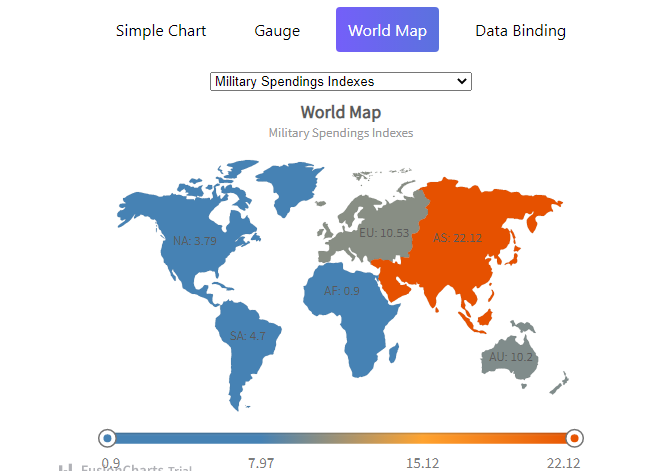Image resolution: width=645 pixels, height=471 pixels.
Task: Click the Greenland landmass on the map
Action: 288,185
